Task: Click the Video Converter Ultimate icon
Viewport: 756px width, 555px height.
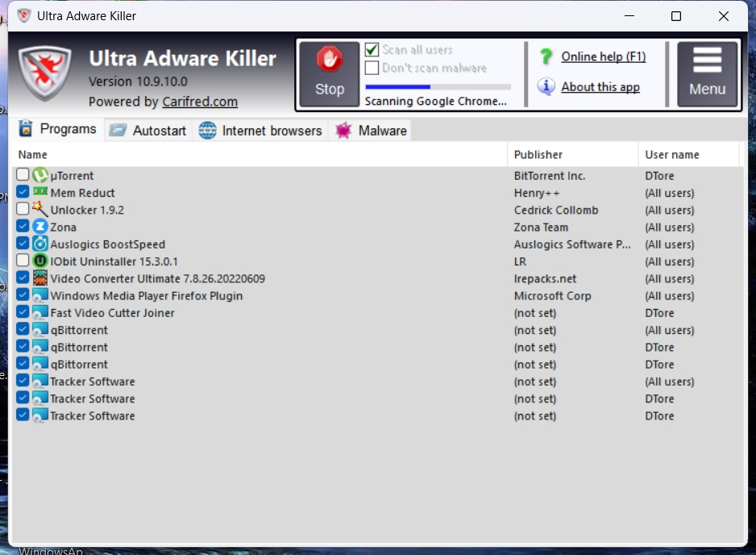Action: 40,278
